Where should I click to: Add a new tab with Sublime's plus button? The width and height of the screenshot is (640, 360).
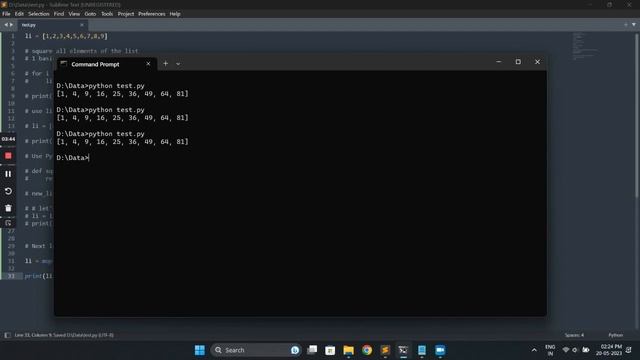tap(626, 25)
